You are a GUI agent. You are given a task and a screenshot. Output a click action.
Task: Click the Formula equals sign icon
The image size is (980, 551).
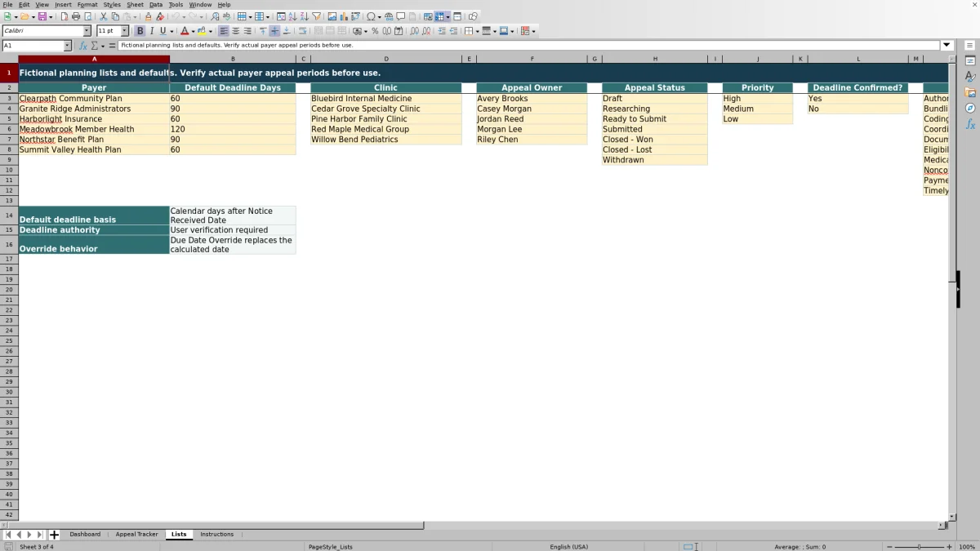(112, 46)
